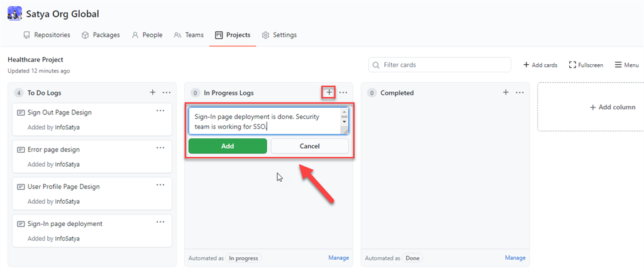644x273 pixels.
Task: Open the Settings tab
Action: pyautogui.click(x=279, y=35)
